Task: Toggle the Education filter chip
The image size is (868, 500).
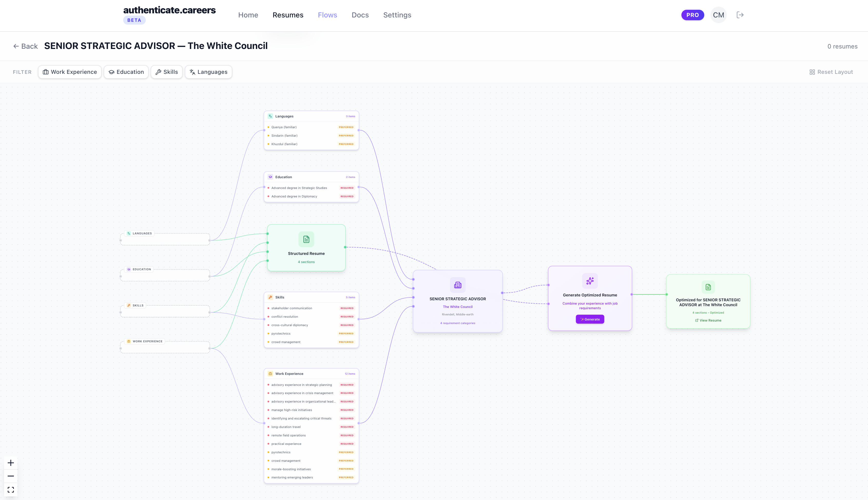Action: (x=126, y=72)
